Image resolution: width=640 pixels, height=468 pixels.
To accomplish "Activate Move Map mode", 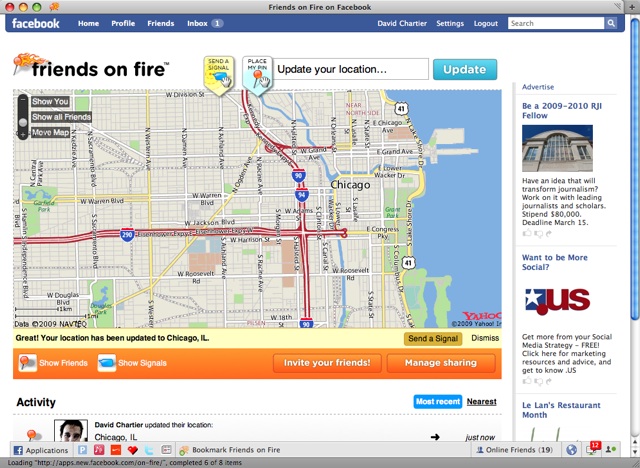I will pyautogui.click(x=51, y=133).
